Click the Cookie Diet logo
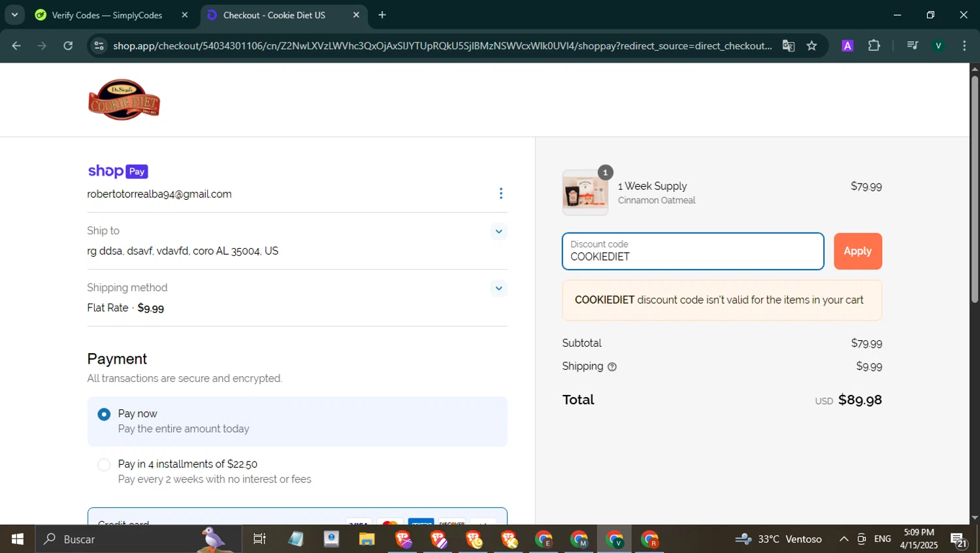980x553 pixels. [x=124, y=100]
